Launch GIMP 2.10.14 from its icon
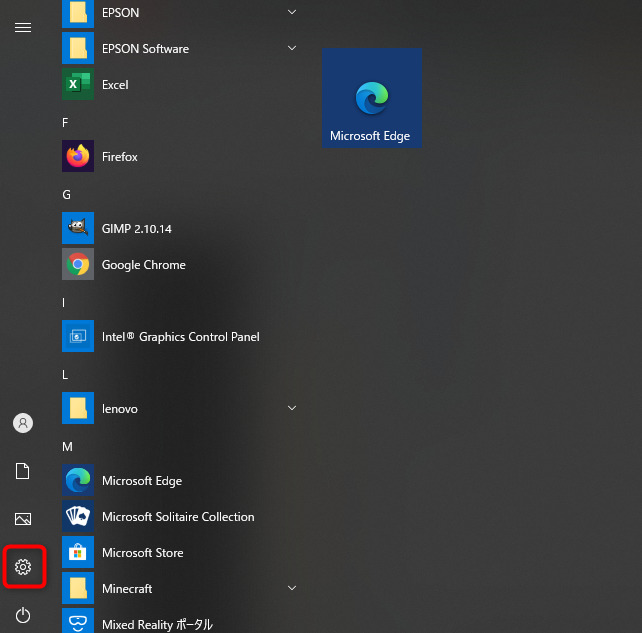This screenshot has height=633, width=642. point(78,228)
